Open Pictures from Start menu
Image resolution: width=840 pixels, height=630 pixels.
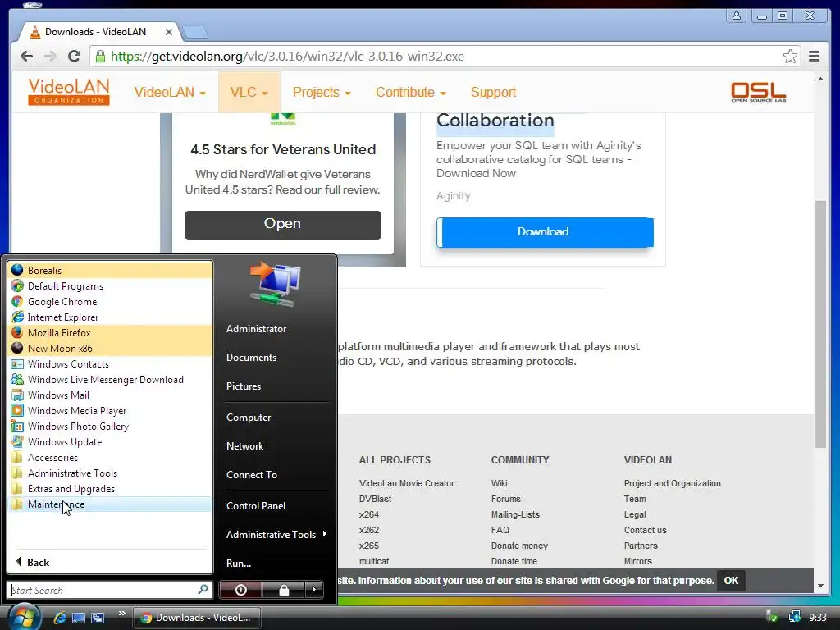[x=244, y=386]
